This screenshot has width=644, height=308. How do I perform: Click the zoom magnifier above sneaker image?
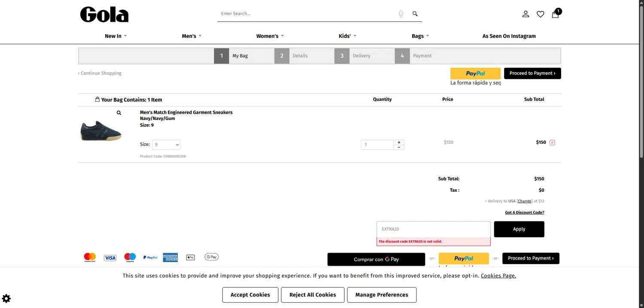tap(119, 113)
